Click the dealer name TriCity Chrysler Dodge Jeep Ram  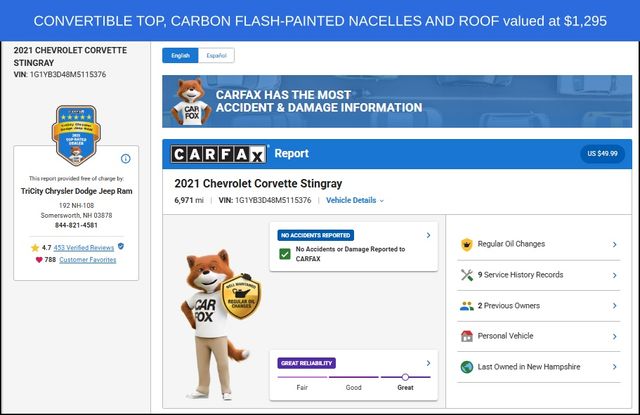click(x=76, y=191)
